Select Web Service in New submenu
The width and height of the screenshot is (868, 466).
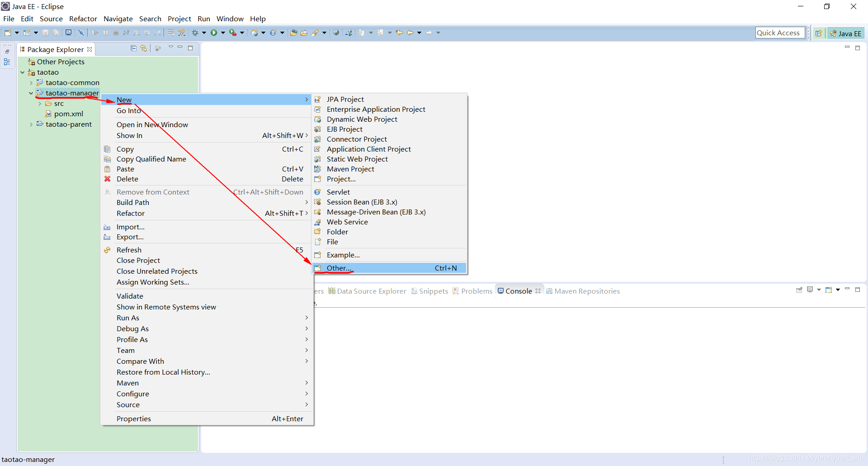click(390, 222)
